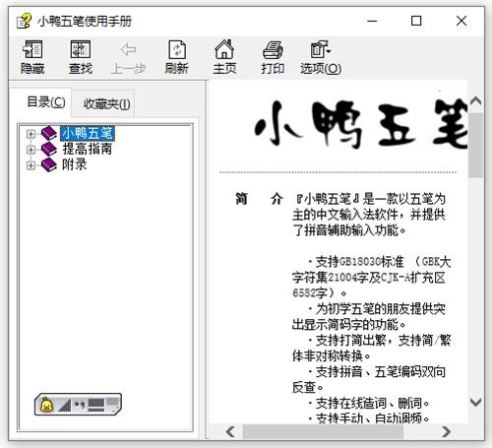This screenshot has height=448, width=492.
Task: Open the 查找 locate tool
Action: pos(81,57)
